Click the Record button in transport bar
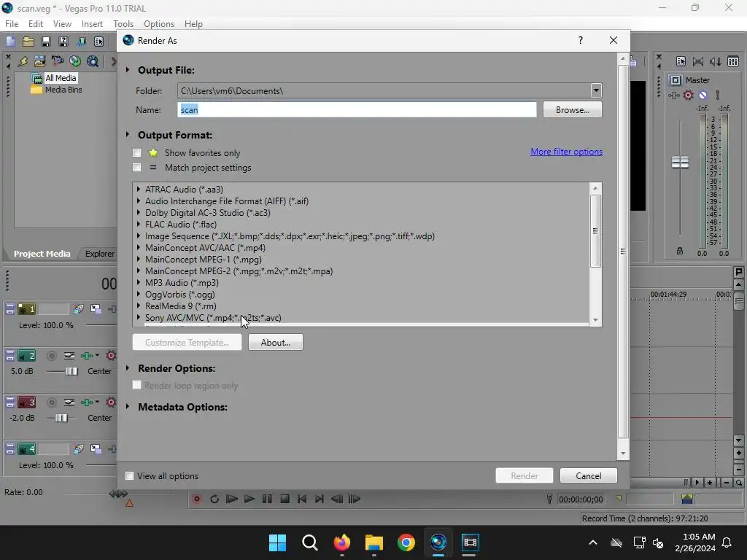This screenshot has width=747, height=560. pyautogui.click(x=197, y=499)
